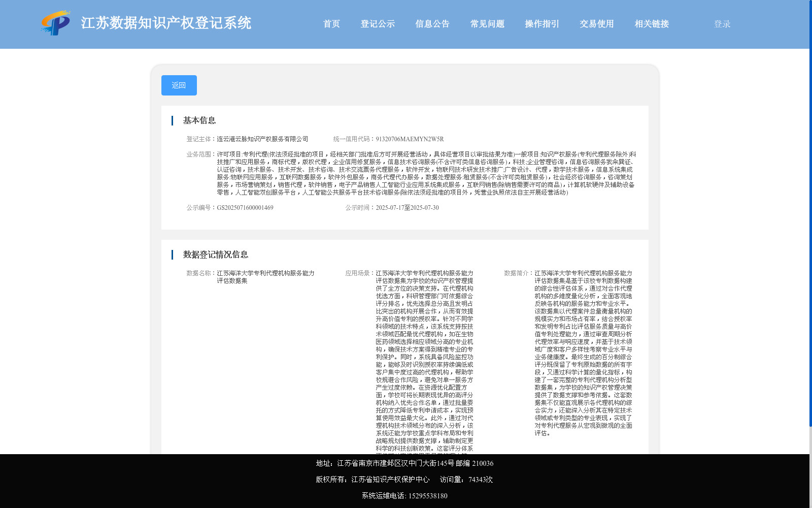The height and width of the screenshot is (508, 812).
Task: Click the 业务范围 label
Action: click(201, 154)
